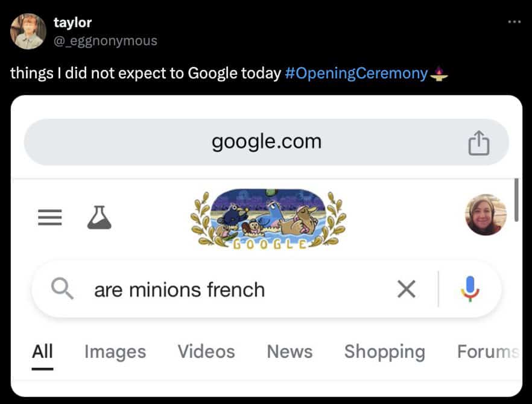Open the Google account profile picture
The image size is (532, 404).
point(486,215)
